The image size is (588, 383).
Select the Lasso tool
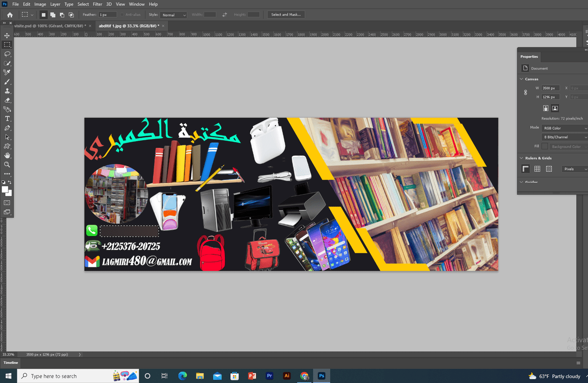(x=7, y=54)
